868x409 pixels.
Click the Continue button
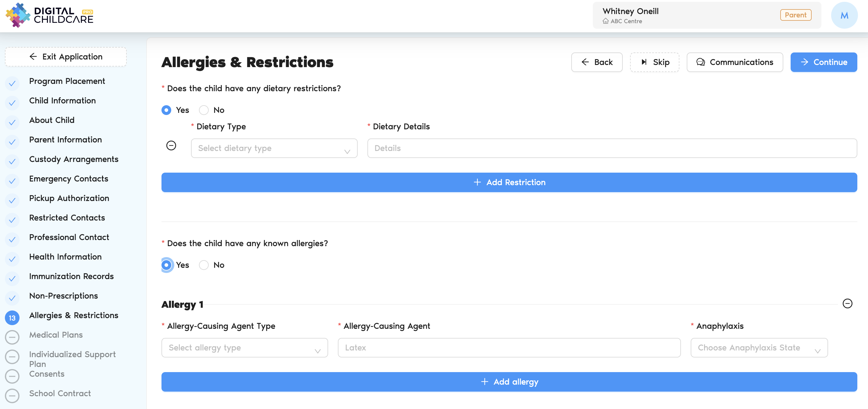pyautogui.click(x=824, y=62)
